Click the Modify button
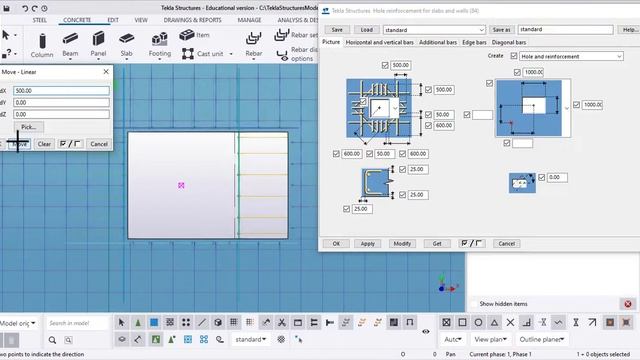640x360 pixels. click(402, 244)
